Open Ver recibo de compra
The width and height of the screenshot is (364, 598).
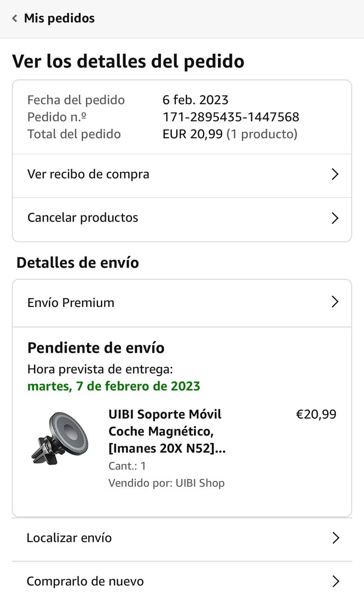(x=89, y=174)
